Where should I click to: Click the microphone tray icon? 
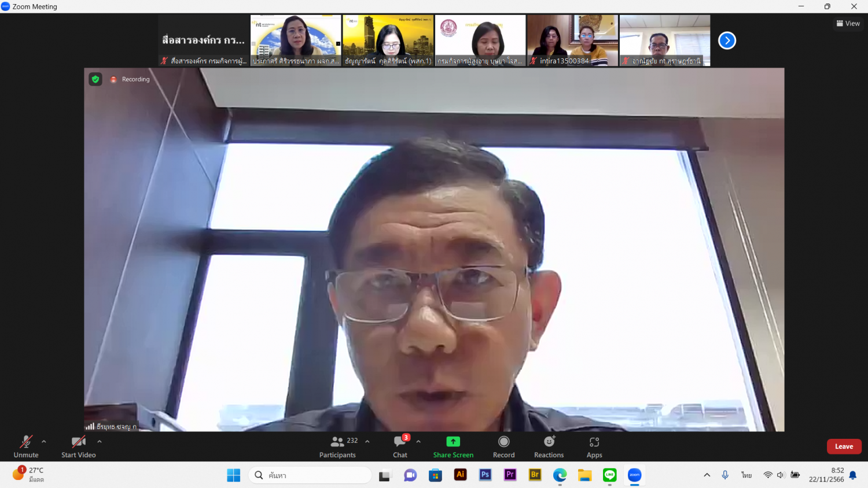[725, 475]
